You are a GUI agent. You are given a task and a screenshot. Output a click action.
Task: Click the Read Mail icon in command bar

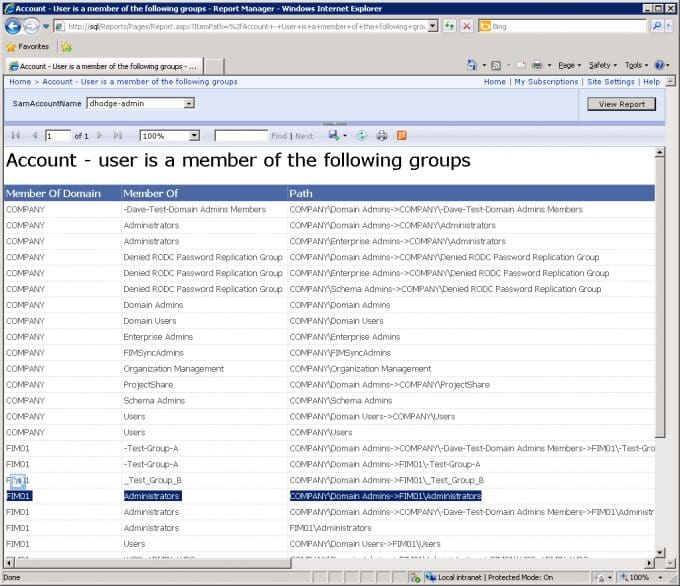point(521,65)
